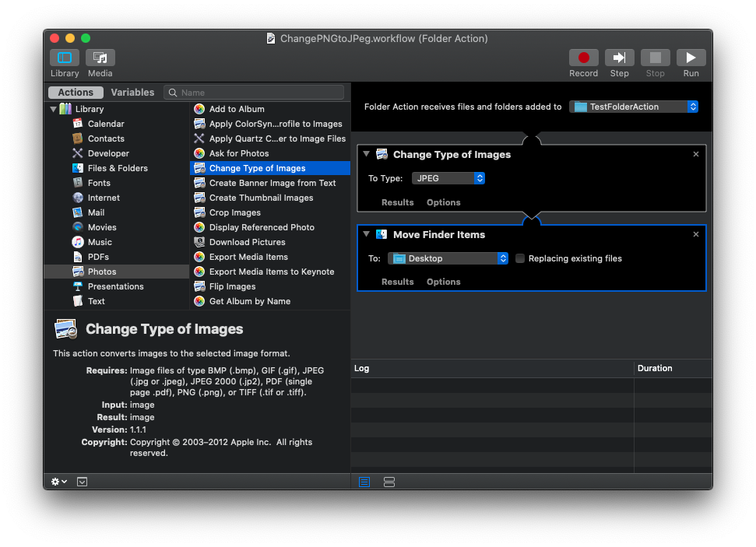The height and width of the screenshot is (547, 756).
Task: Remove the Move Finder Items action
Action: coord(696,234)
